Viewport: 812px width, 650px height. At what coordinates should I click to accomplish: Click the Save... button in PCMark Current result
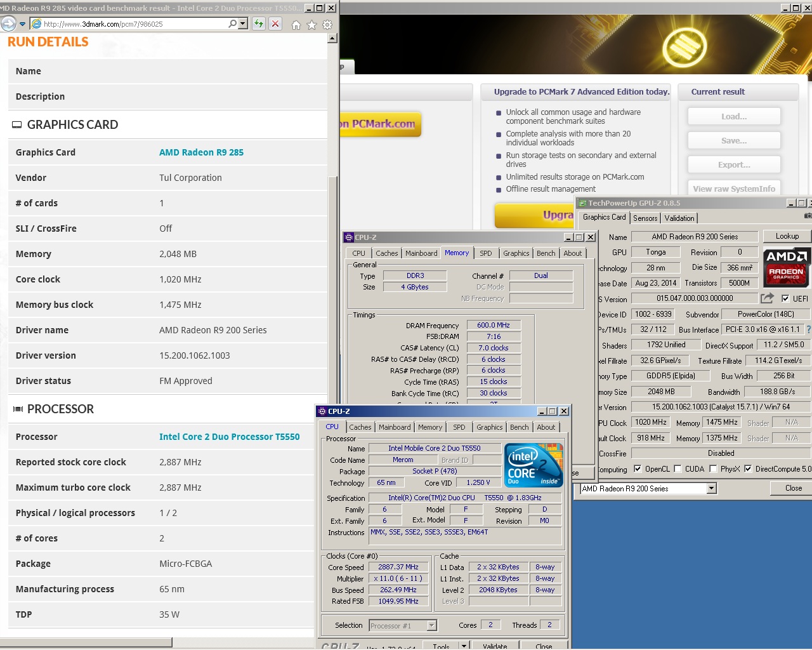pyautogui.click(x=734, y=141)
